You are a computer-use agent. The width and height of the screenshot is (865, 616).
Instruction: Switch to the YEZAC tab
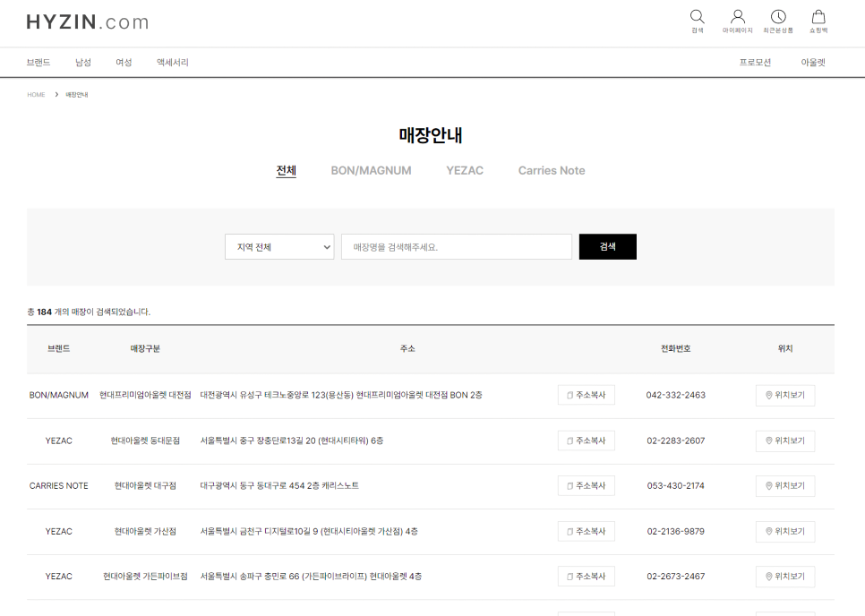point(465,170)
